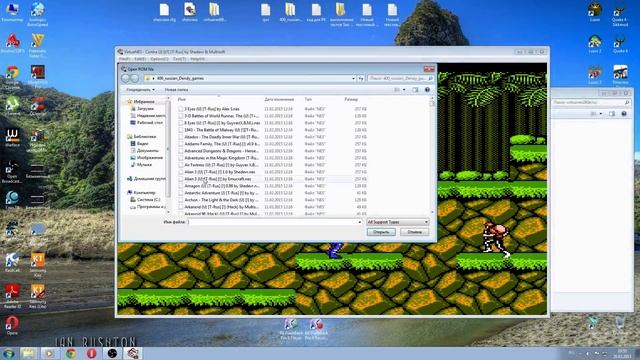Click the Windows Start button
The height and width of the screenshot is (360, 640).
tap(8, 353)
